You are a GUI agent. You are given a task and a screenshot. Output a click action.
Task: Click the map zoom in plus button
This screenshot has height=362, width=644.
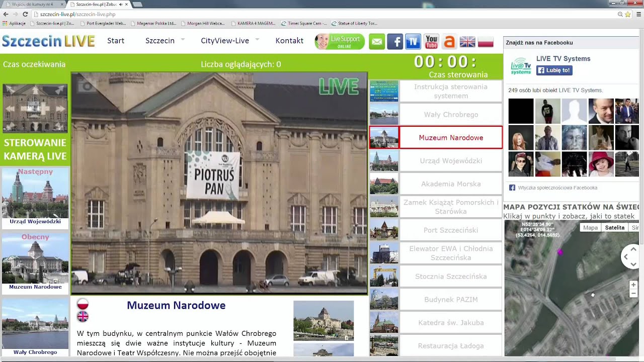[633, 285]
